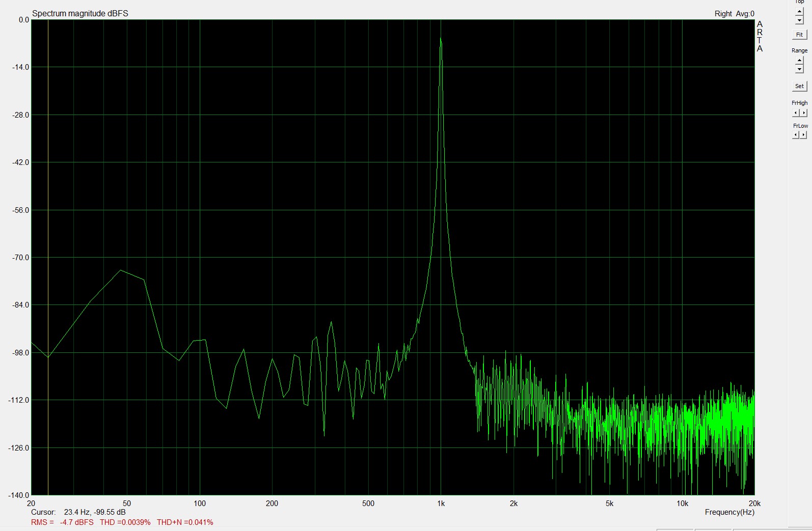This screenshot has height=531, width=812.
Task: Click the Set button
Action: [800, 86]
